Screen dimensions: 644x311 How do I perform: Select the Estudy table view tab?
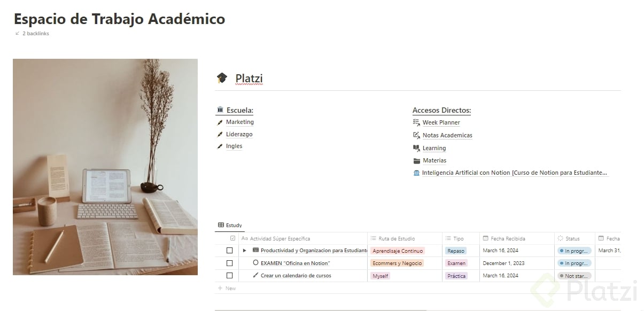pyautogui.click(x=230, y=226)
